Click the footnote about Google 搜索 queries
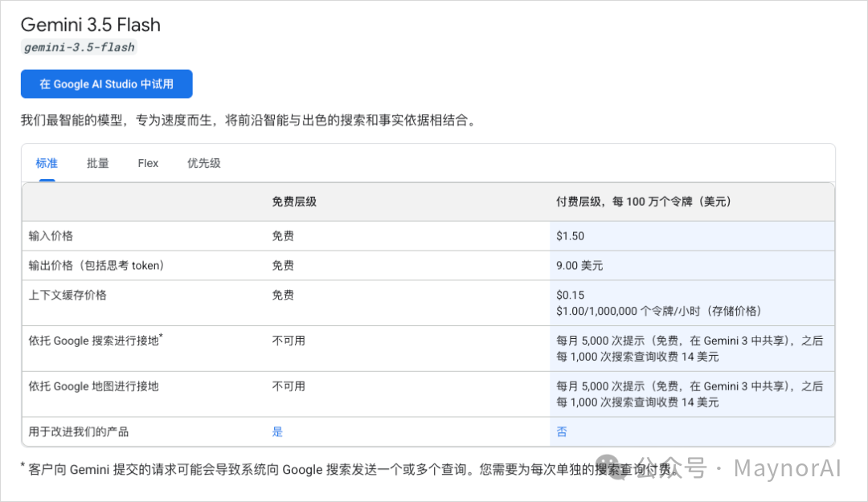 pos(349,469)
